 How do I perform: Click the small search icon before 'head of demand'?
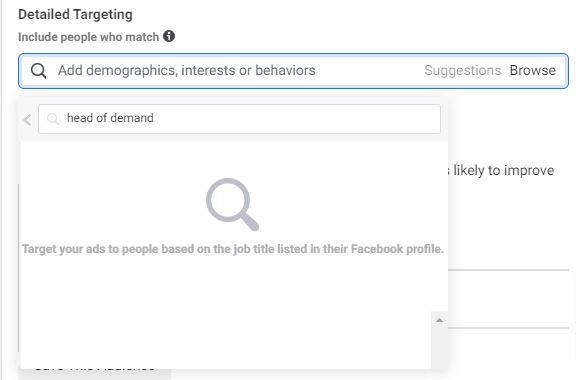click(53, 118)
